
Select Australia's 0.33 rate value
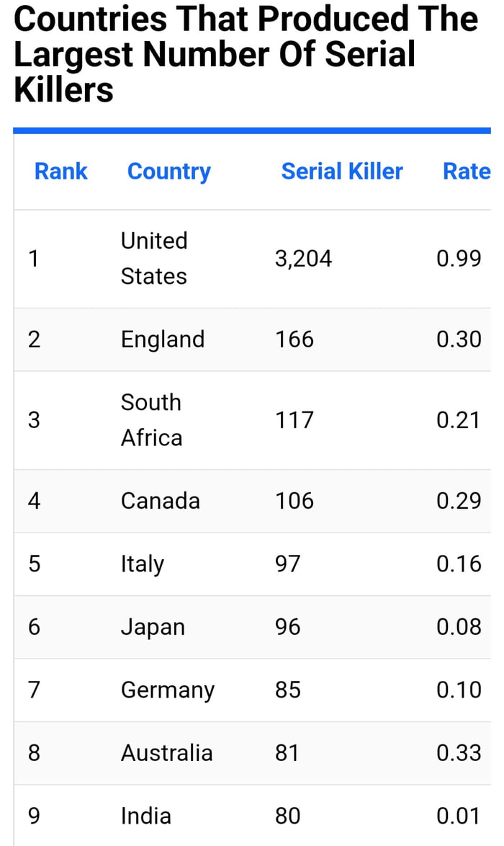(x=459, y=753)
